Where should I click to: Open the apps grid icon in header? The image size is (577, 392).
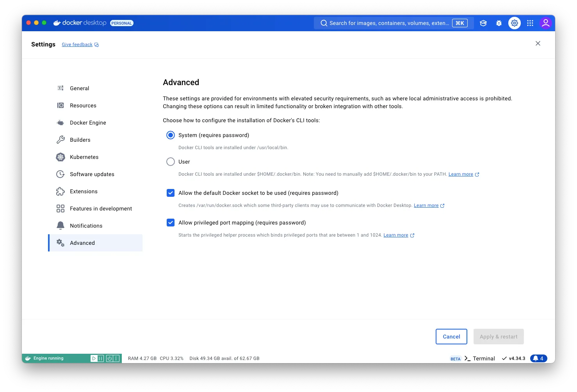click(x=530, y=23)
